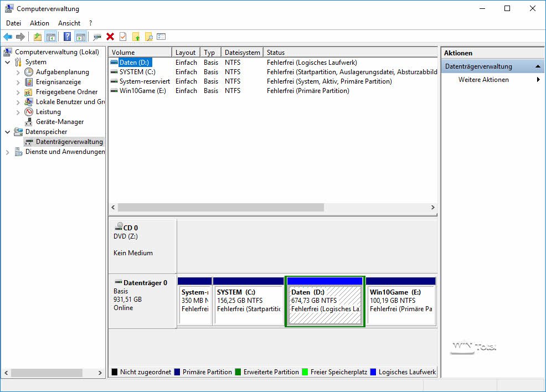Select Geräte-Manager in the tree
Screen dimensions: 546x392
tap(60, 122)
